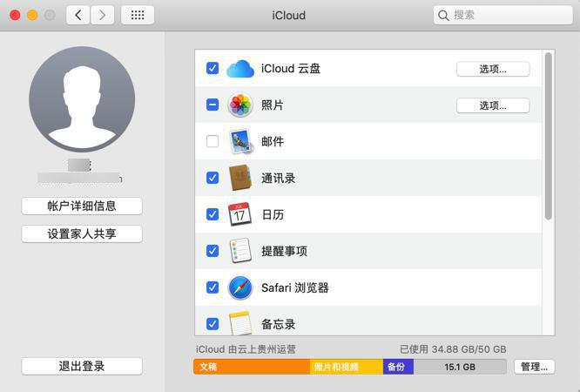The height and width of the screenshot is (392, 580).
Task: Click the Contacts address book icon
Action: (x=240, y=178)
